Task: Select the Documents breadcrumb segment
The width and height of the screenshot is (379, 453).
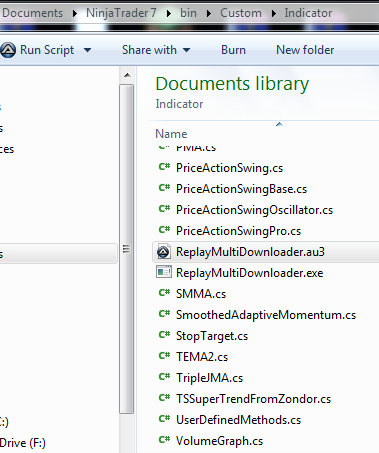Action: pos(32,13)
